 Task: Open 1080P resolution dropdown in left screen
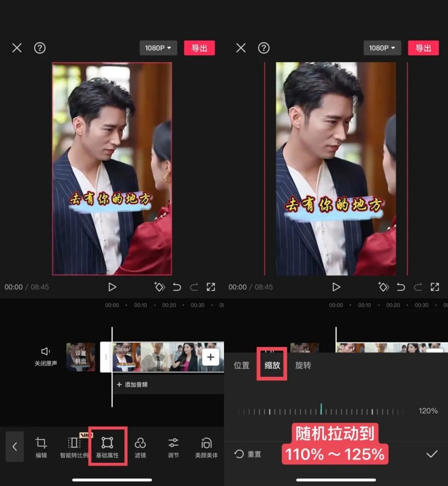(x=158, y=48)
